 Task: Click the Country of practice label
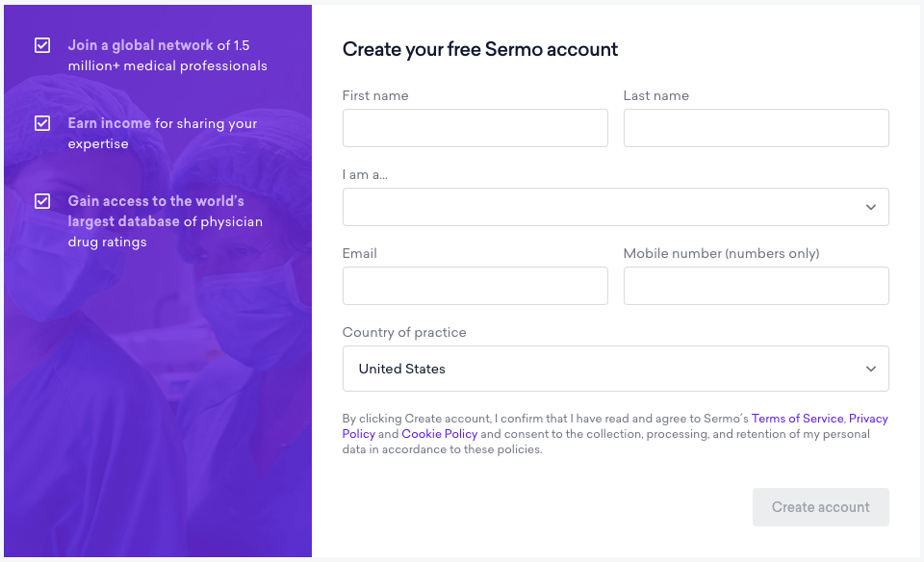click(404, 332)
